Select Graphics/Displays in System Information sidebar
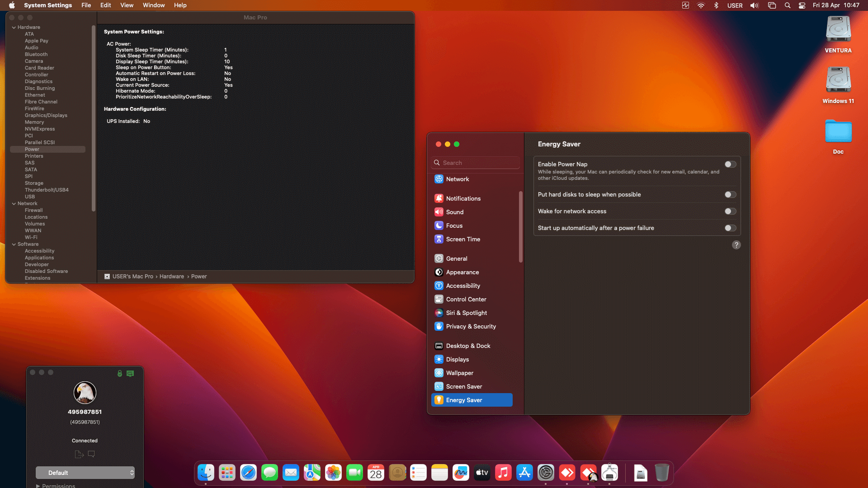The image size is (868, 488). pyautogui.click(x=46, y=116)
